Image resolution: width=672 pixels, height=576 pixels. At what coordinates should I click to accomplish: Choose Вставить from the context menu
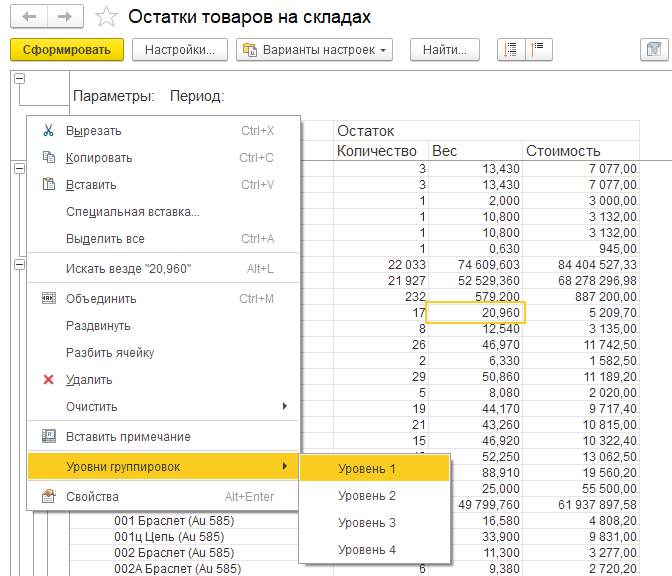coord(163,184)
